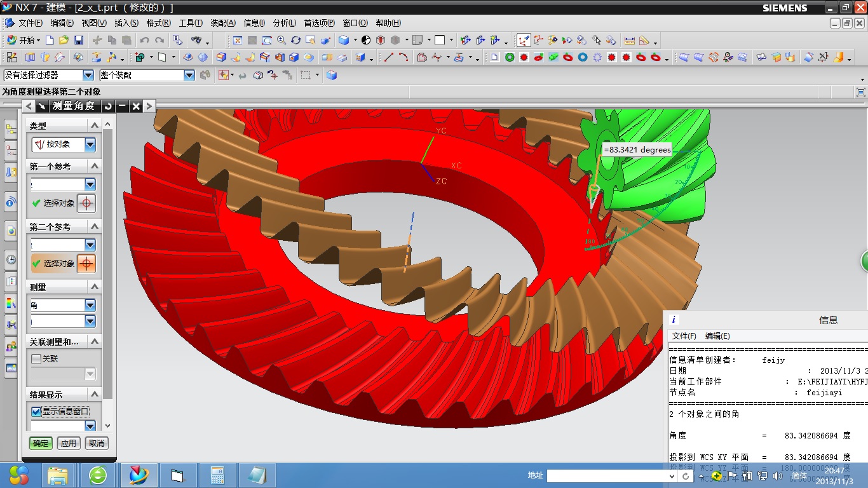Click the volume speaker tray icon
The image size is (868, 488).
point(777,475)
